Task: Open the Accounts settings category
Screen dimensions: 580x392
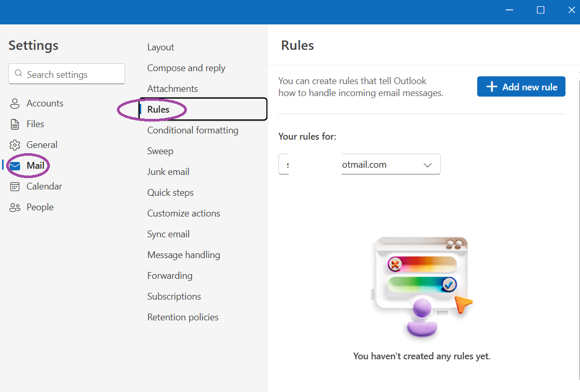Action: 45,103
